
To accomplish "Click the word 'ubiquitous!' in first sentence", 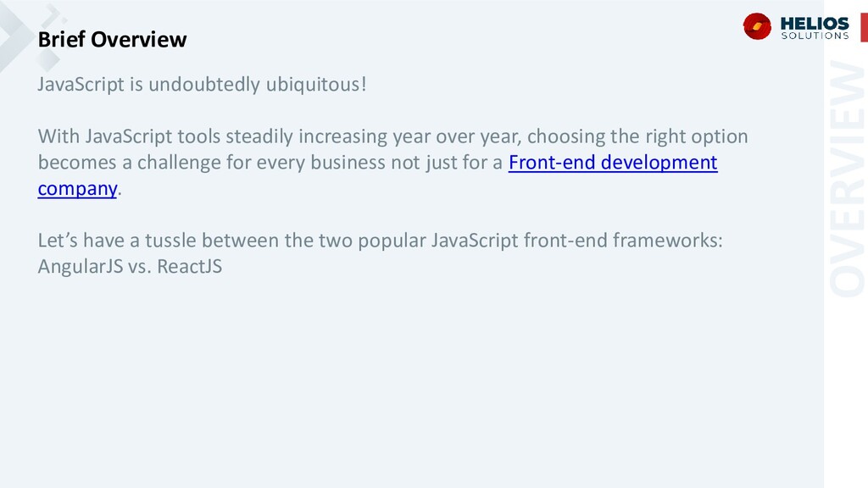I will (x=315, y=84).
